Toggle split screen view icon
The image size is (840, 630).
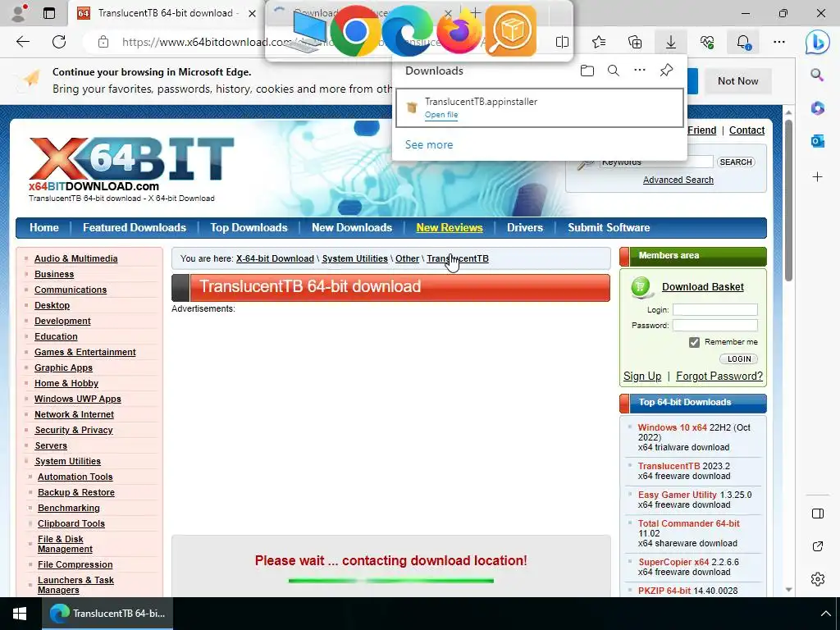pos(562,42)
